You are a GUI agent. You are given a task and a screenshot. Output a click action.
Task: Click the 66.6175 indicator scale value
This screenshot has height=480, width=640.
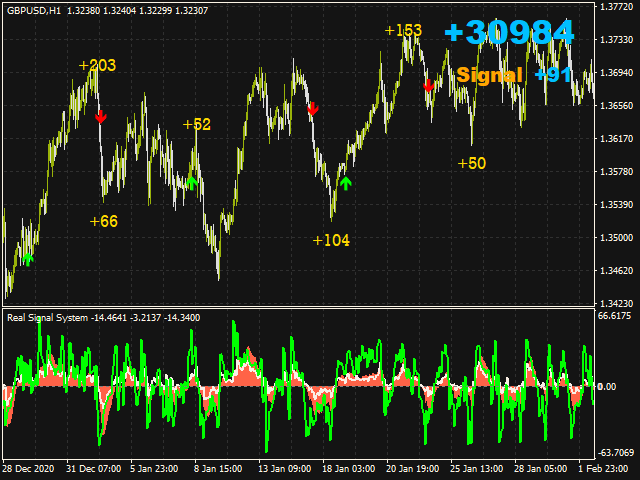pos(614,316)
